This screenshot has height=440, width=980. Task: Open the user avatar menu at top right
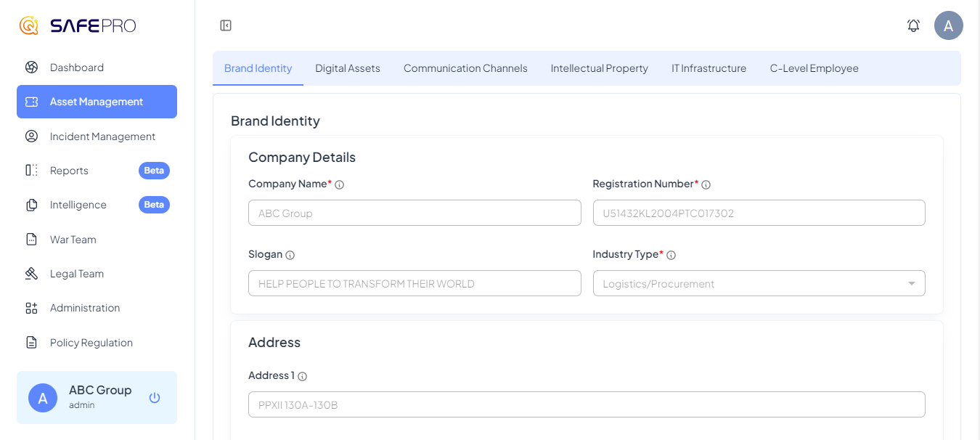948,25
